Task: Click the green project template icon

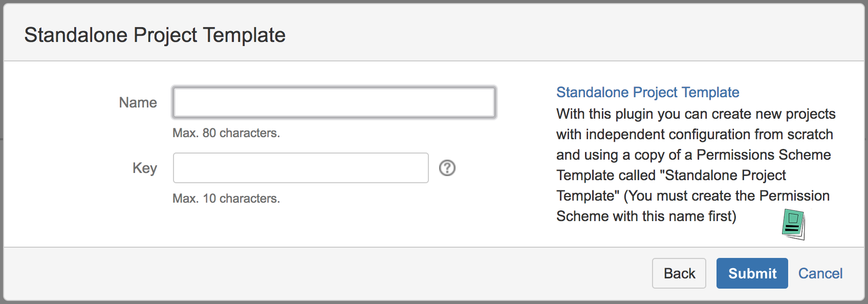Action: click(793, 224)
